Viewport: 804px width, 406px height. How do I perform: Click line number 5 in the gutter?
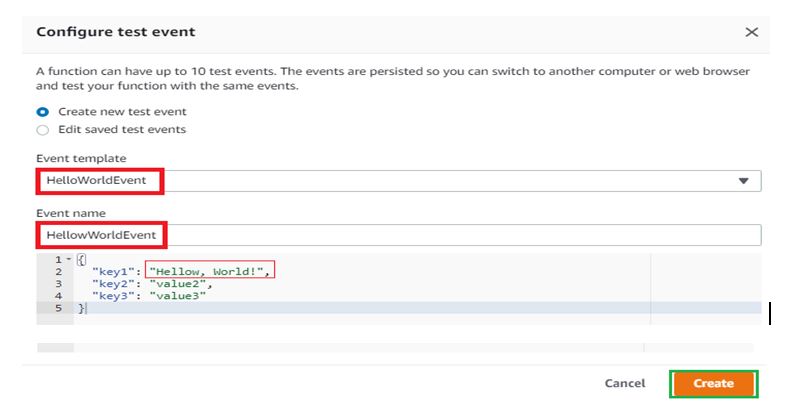tap(58, 308)
